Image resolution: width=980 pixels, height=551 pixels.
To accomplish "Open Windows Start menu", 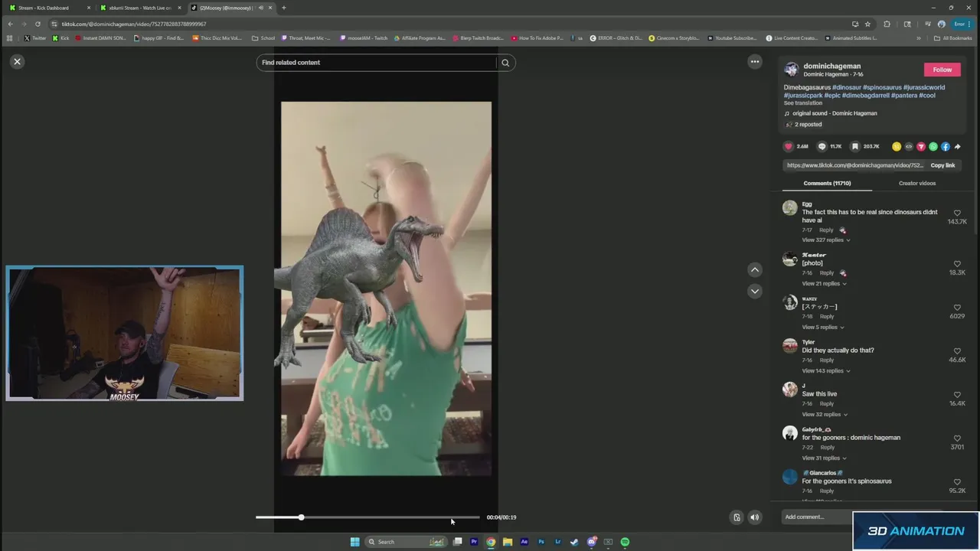I will (x=354, y=542).
